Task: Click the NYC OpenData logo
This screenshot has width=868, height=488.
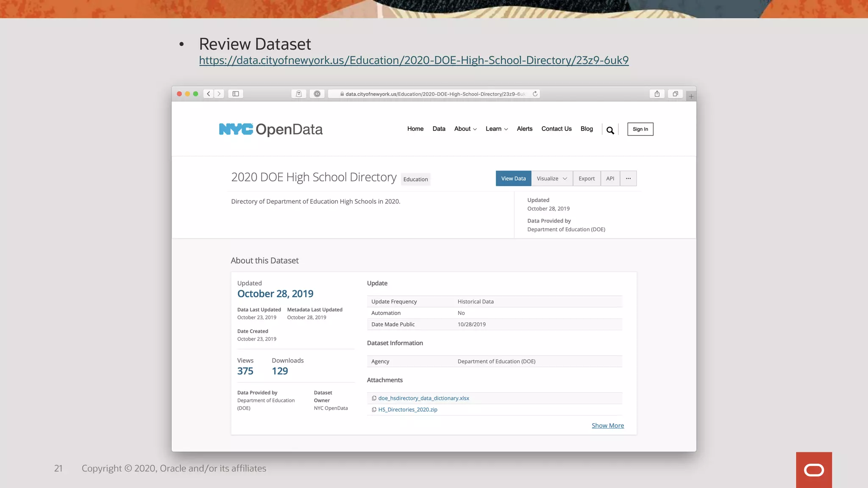Action: coord(271,129)
